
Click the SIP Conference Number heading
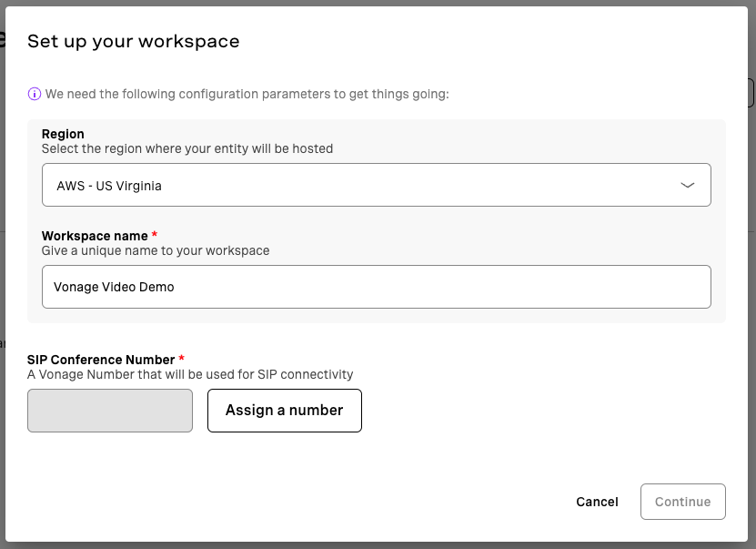click(100, 359)
